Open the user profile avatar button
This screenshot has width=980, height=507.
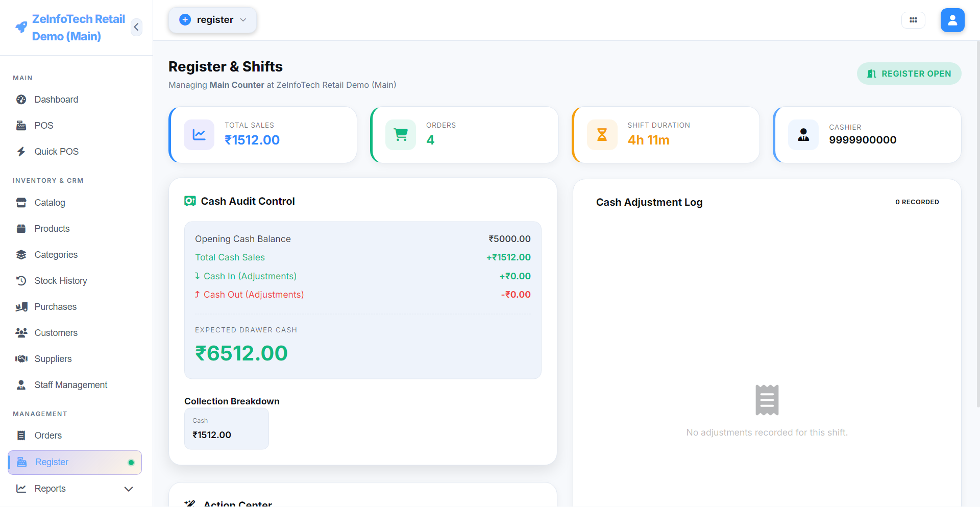tap(952, 20)
